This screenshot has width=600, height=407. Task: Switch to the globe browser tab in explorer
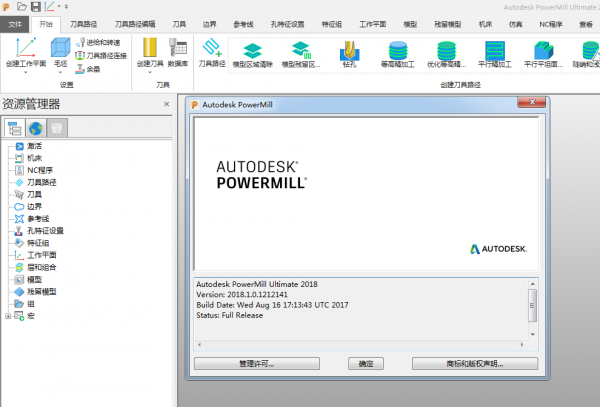[x=36, y=127]
